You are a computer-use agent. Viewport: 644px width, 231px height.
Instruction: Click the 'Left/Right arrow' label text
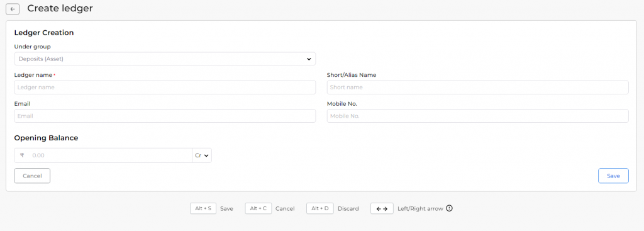pyautogui.click(x=420, y=209)
